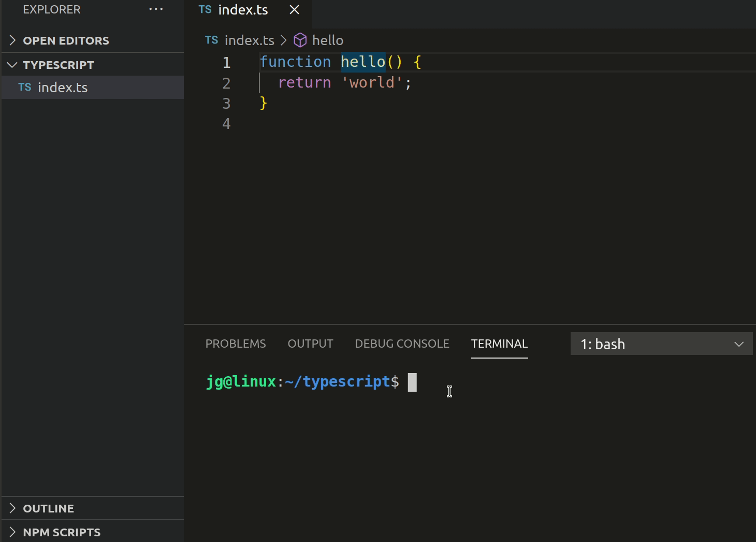This screenshot has height=542, width=756.
Task: Click the Outline section disclosure arrow
Action: [x=11, y=508]
